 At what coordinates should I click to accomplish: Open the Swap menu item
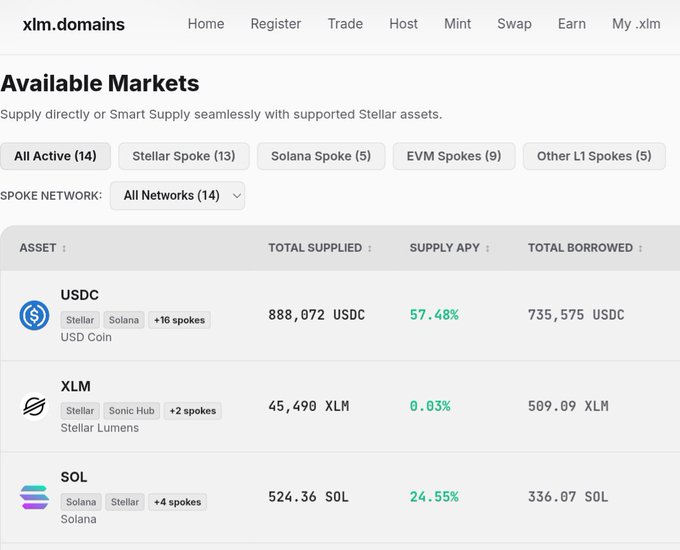514,24
